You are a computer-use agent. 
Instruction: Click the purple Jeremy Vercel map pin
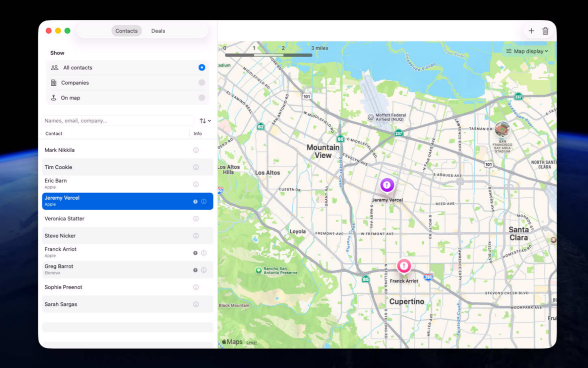point(387,185)
